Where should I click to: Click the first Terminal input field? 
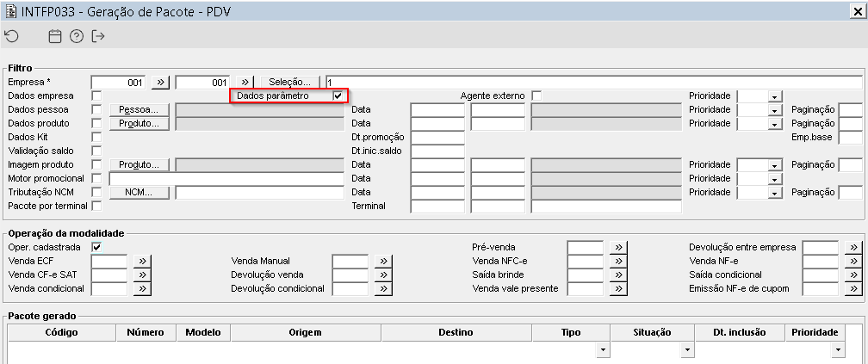[437, 207]
